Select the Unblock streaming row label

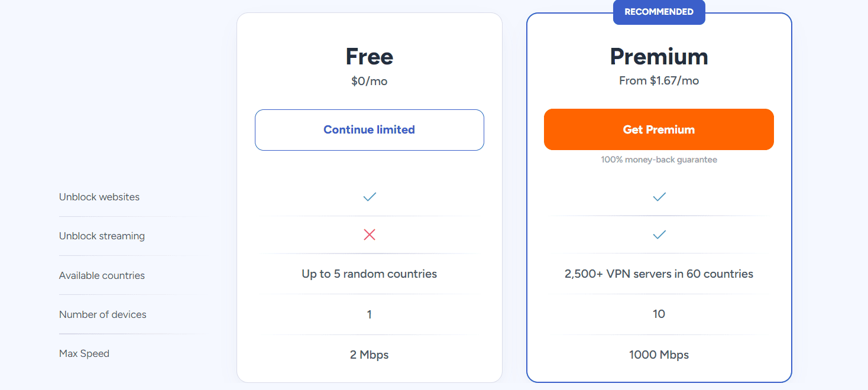click(102, 236)
